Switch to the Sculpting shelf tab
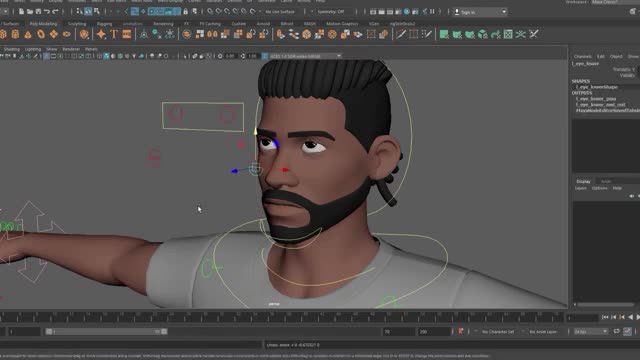 pos(77,24)
